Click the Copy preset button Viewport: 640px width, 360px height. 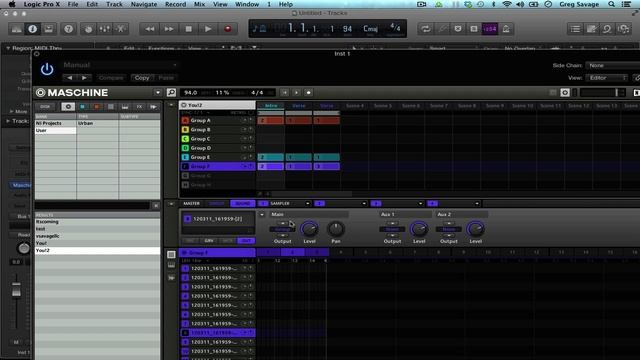point(142,78)
